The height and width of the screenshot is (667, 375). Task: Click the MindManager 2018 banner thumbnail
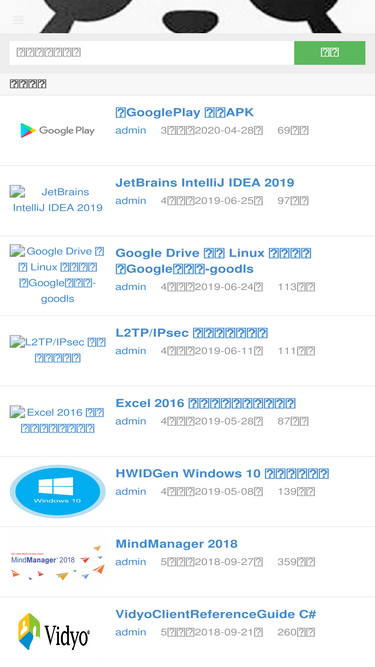(x=57, y=562)
